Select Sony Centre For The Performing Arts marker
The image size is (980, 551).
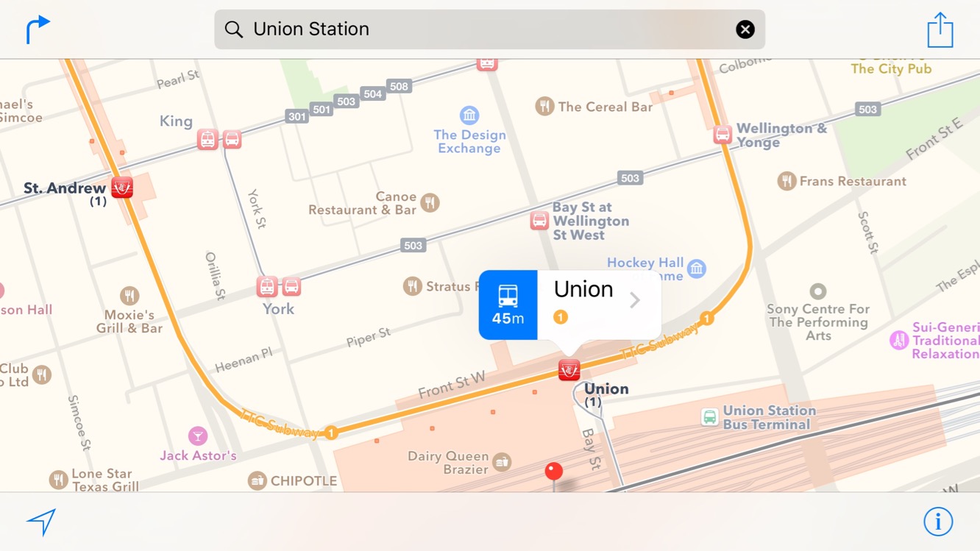(817, 291)
